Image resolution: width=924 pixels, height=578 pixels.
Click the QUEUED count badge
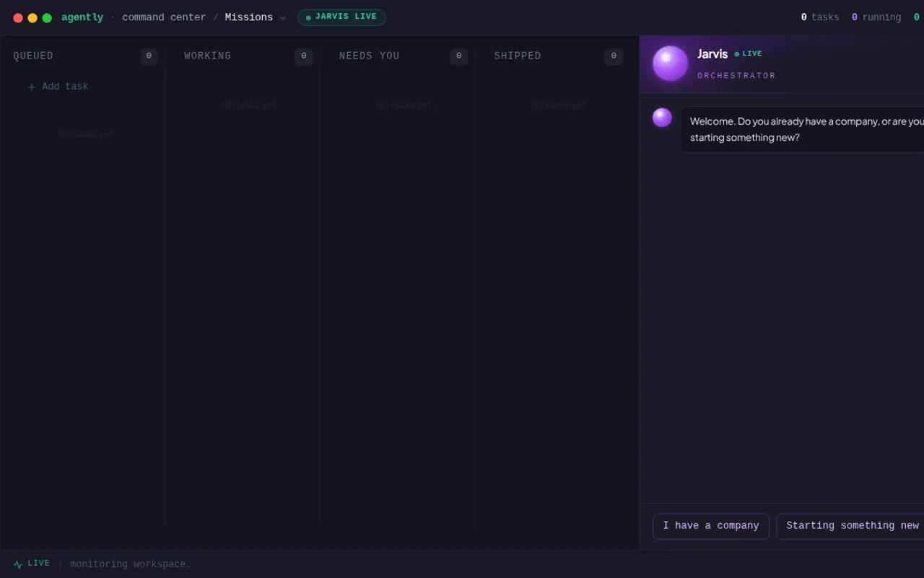[x=149, y=56]
